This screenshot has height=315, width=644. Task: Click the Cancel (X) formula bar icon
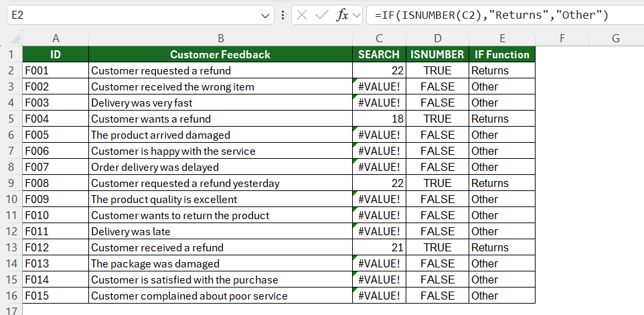tap(302, 15)
